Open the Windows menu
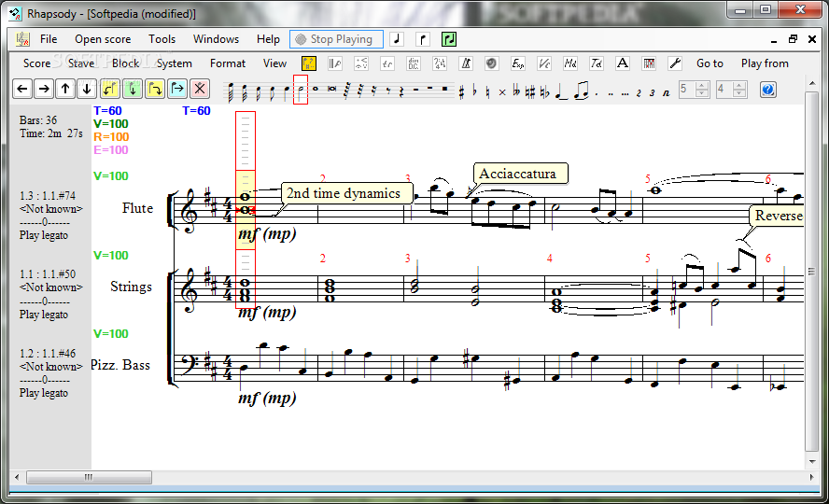This screenshot has width=829, height=504. point(216,39)
